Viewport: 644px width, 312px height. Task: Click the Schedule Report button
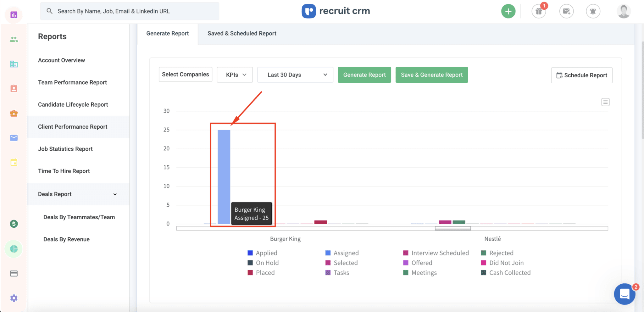(x=581, y=75)
